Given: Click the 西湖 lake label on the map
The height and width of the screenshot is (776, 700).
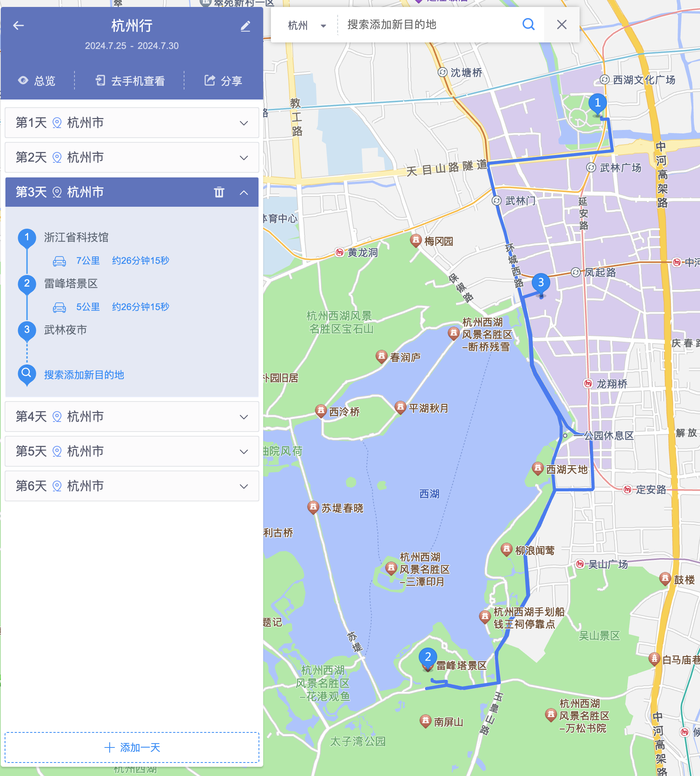Looking at the screenshot, I should (x=429, y=494).
